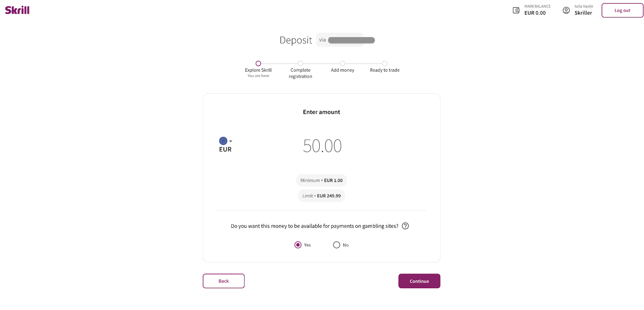Viewport: 644px width, 310px height.
Task: Open the EUR currency selector label
Action: 225,149
